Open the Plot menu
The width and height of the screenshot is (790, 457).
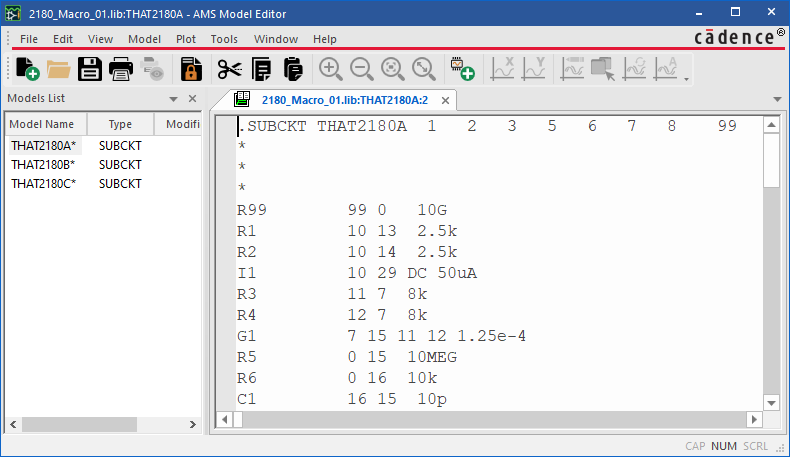[x=185, y=39]
